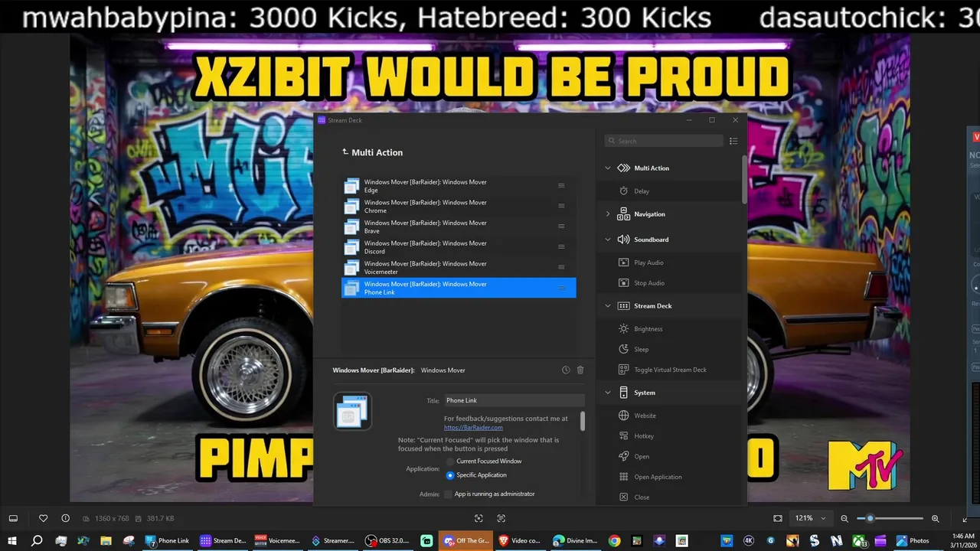980x551 pixels.
Task: Select the Voicemeeter Windows Mover action
Action: pyautogui.click(x=458, y=267)
